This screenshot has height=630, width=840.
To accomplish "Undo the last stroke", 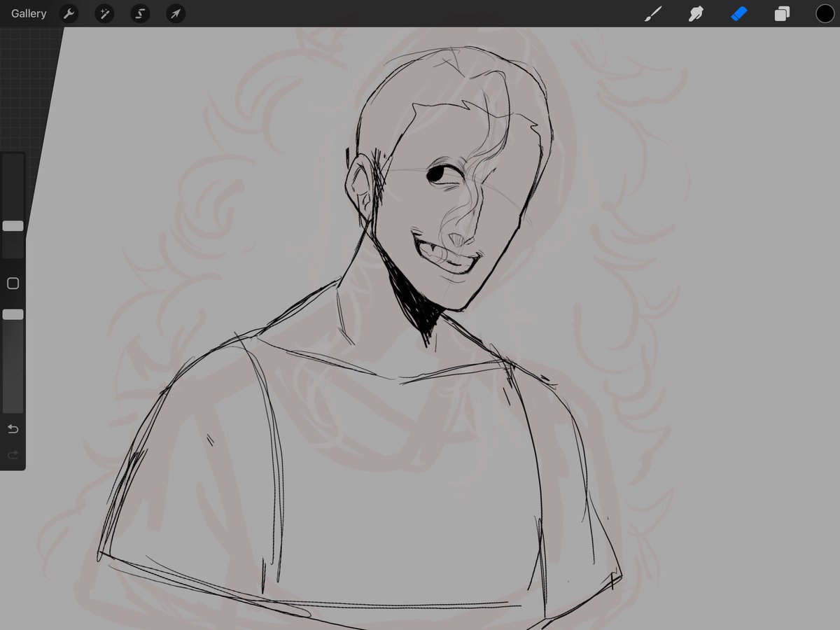I will 13,428.
